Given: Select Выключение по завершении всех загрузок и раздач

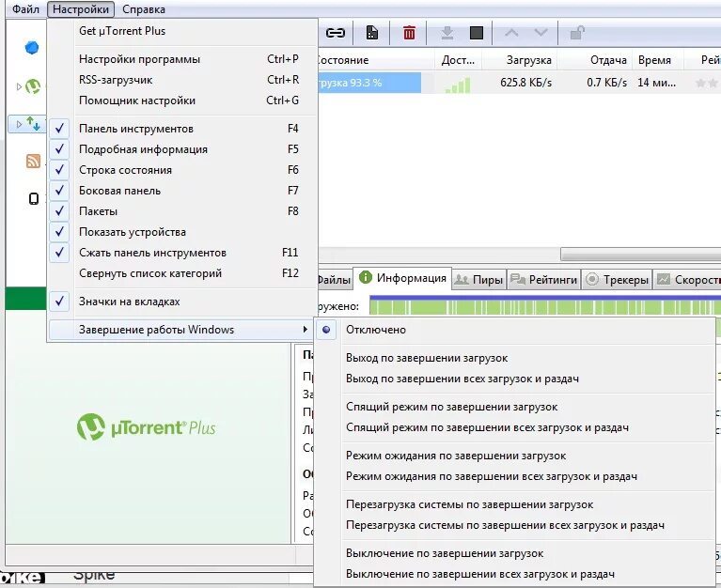Looking at the screenshot, I should coord(515,574).
